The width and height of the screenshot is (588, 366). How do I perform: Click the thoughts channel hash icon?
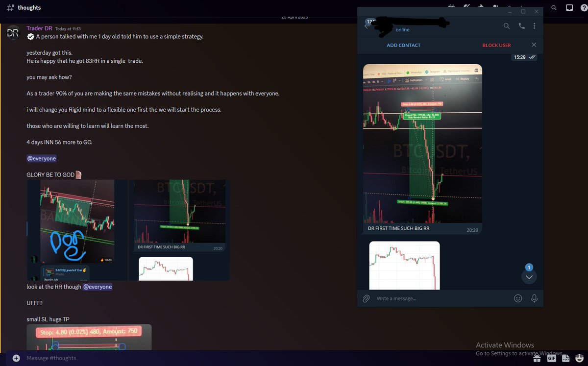10,8
